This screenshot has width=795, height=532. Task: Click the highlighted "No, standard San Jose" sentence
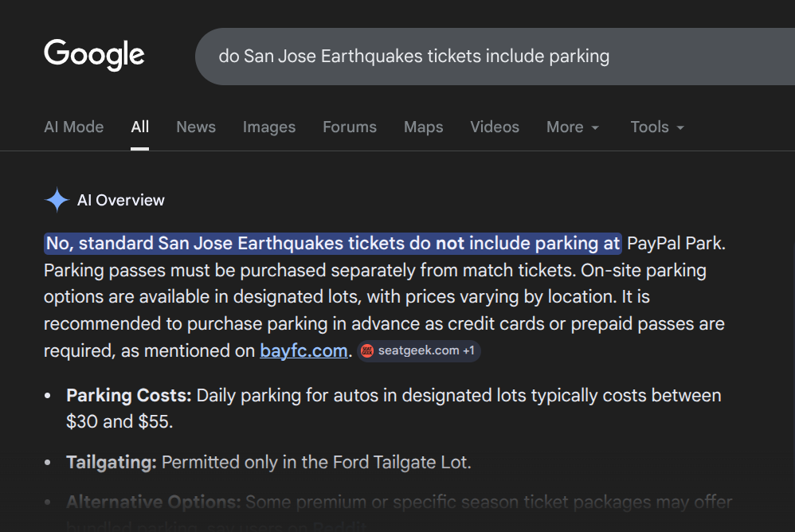pyautogui.click(x=332, y=244)
